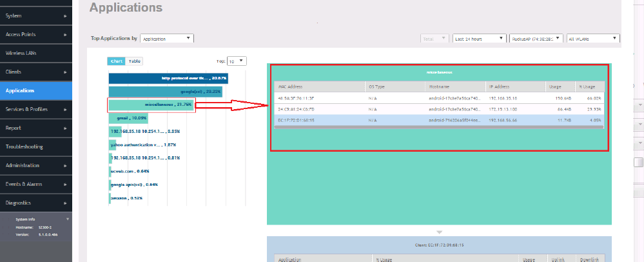
Task: Open the All WLANs filter dropdown
Action: coord(592,39)
